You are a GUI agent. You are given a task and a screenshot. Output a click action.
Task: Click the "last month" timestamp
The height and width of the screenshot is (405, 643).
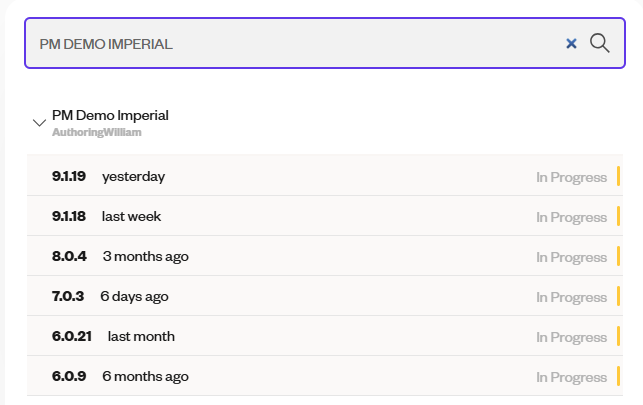(141, 337)
